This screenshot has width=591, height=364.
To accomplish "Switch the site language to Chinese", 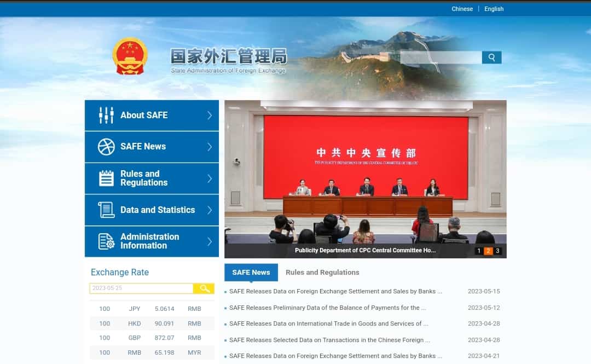I will point(462,9).
